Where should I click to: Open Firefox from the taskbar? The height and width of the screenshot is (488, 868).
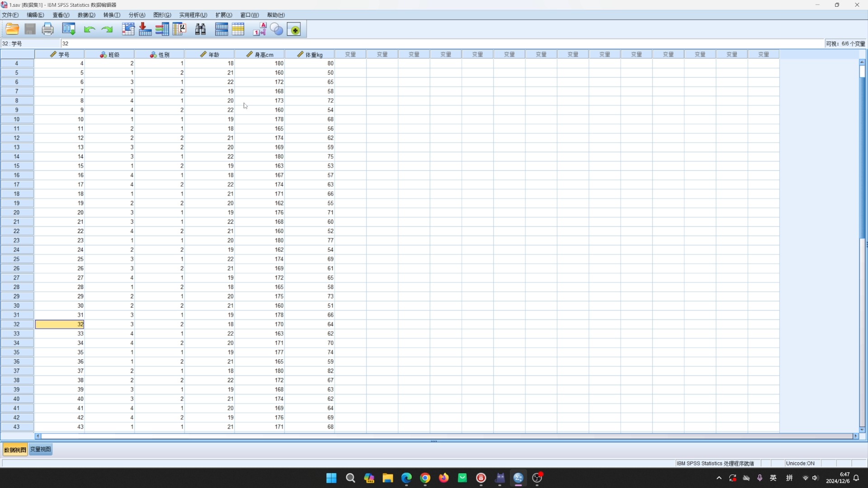coord(444,478)
